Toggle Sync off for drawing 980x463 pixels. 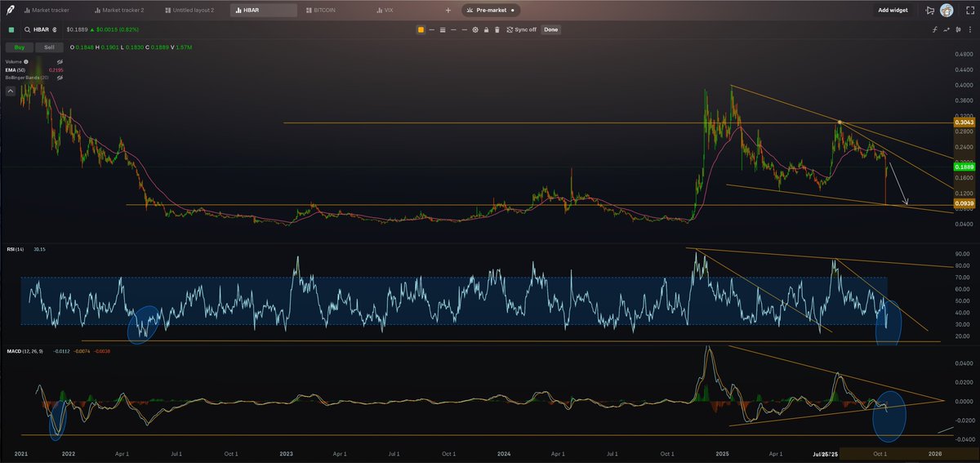click(521, 29)
